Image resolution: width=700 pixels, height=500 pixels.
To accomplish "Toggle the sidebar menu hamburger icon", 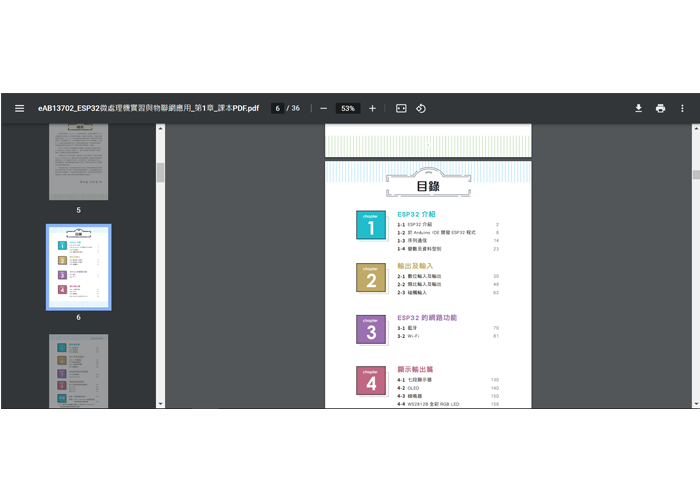I will pos(19,108).
